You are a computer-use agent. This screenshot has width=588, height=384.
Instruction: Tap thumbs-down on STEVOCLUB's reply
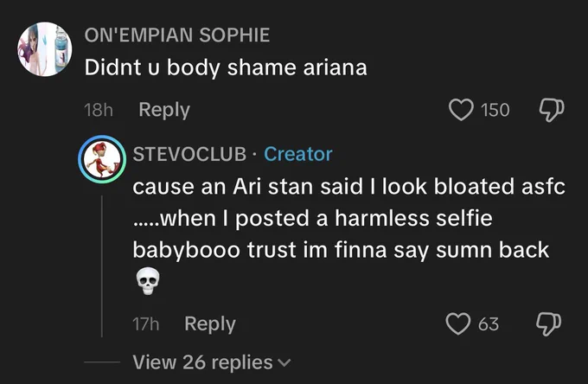coord(548,323)
